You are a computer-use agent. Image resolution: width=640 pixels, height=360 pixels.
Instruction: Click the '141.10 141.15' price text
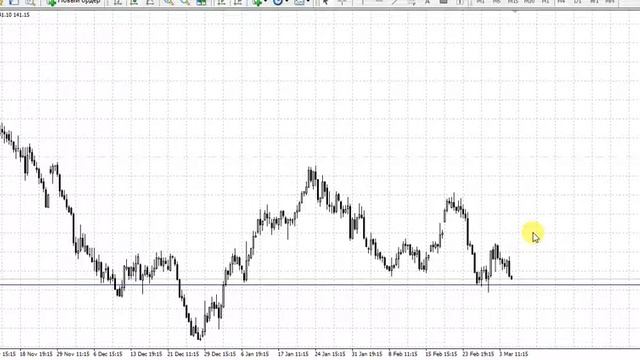(x=15, y=15)
